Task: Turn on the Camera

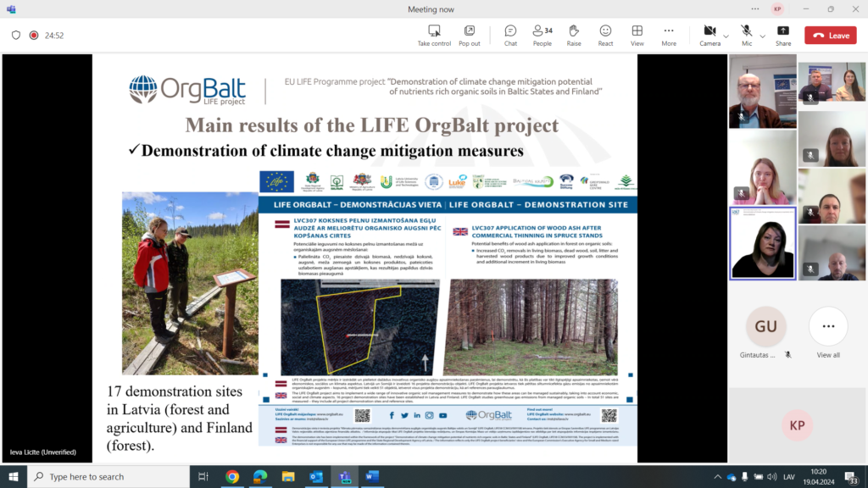Action: [709, 36]
